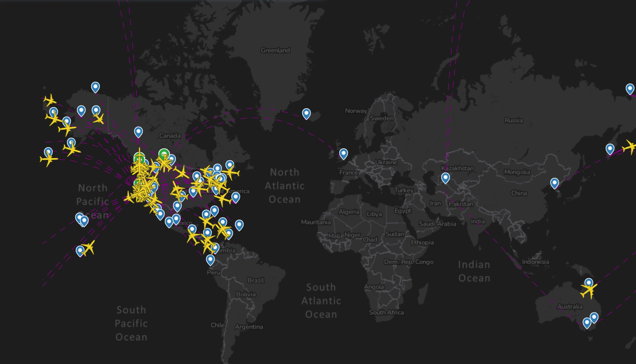The width and height of the screenshot is (636, 364).
Task: Click the map marker over Iceland
Action: (x=306, y=113)
